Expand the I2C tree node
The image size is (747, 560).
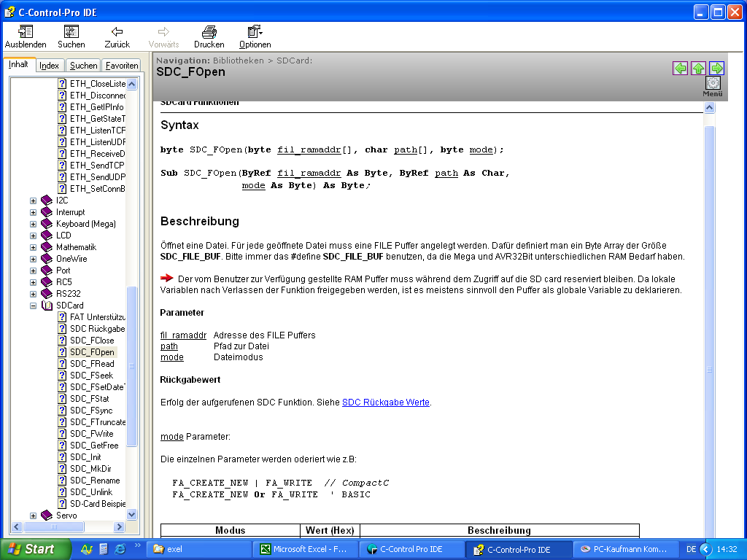pyautogui.click(x=33, y=201)
